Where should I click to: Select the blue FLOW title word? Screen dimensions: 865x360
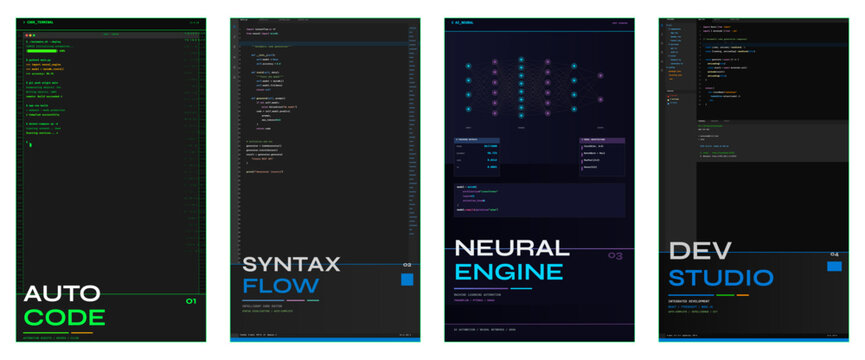pos(281,286)
